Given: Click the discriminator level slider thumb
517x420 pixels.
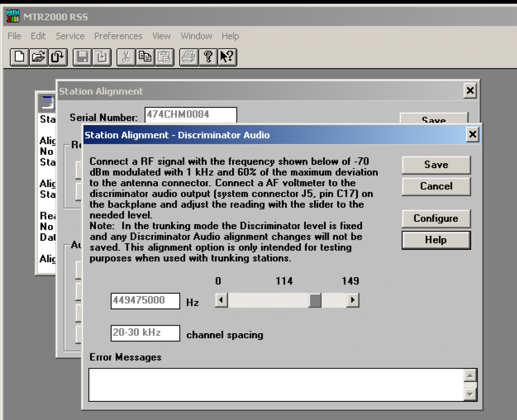Looking at the screenshot, I should coord(315,300).
